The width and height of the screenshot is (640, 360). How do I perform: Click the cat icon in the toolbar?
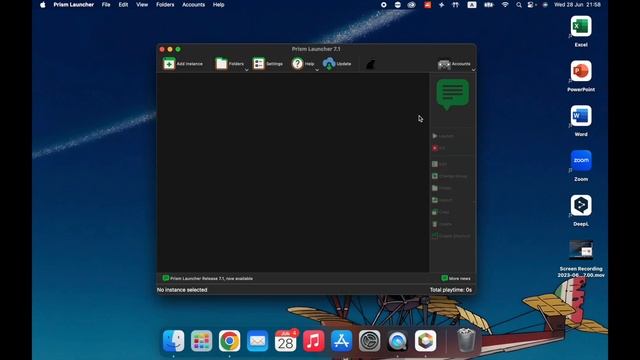370,64
